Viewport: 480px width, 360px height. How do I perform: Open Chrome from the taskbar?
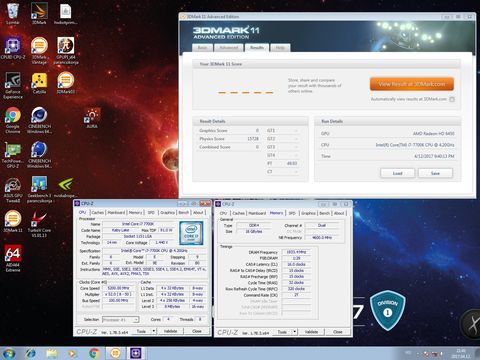click(94, 353)
